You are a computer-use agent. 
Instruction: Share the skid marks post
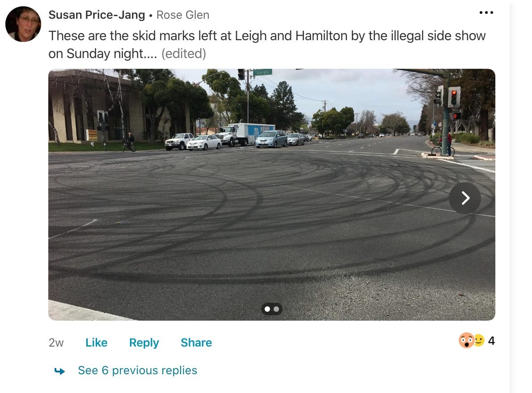coord(196,343)
